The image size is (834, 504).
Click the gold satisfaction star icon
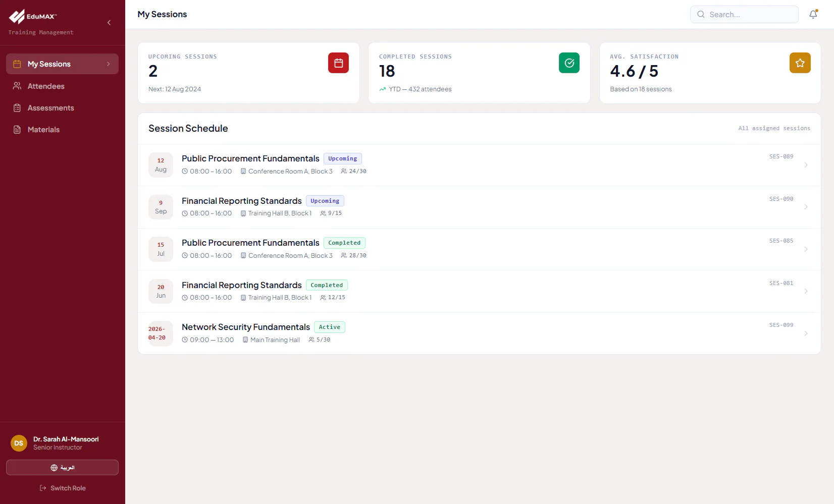(x=800, y=63)
